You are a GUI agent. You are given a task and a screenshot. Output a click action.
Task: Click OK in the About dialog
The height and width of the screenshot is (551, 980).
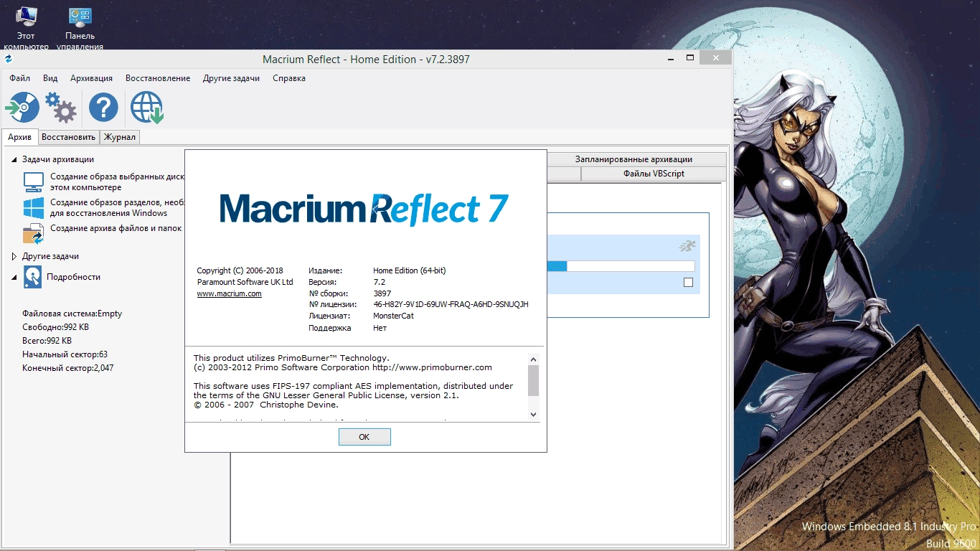(x=364, y=437)
